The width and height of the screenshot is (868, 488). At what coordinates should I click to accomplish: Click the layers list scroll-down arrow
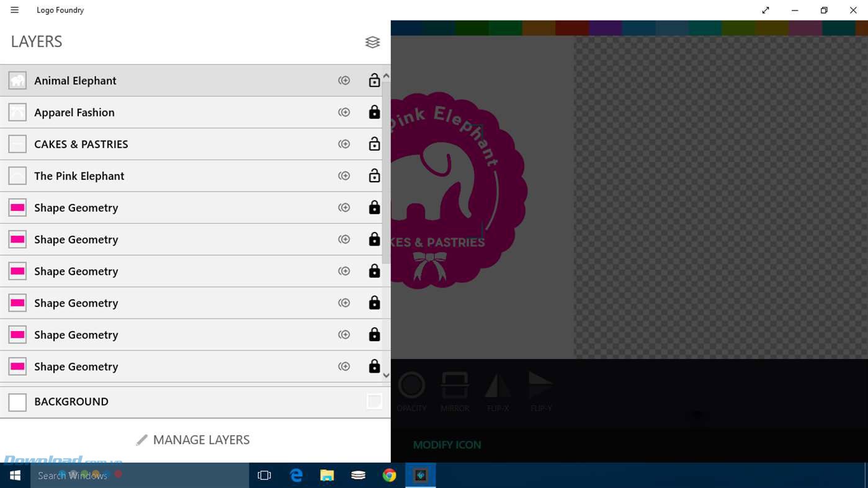coord(386,375)
